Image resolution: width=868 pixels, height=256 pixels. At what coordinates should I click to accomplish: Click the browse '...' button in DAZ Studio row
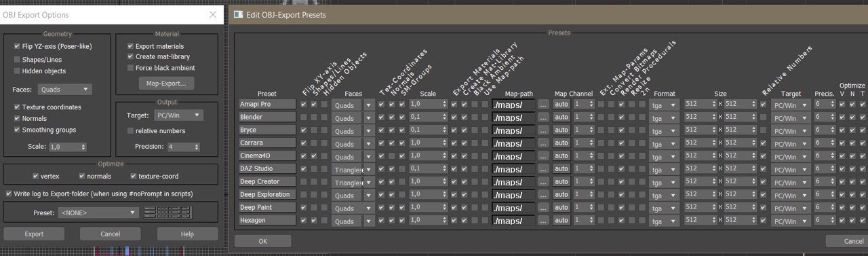544,168
